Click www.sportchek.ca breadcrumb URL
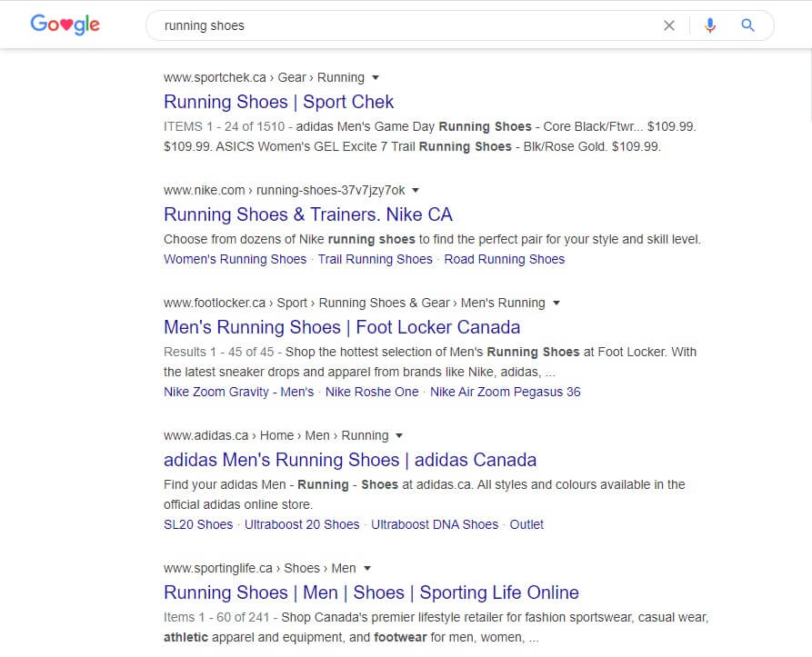The image size is (812, 657). 215,77
